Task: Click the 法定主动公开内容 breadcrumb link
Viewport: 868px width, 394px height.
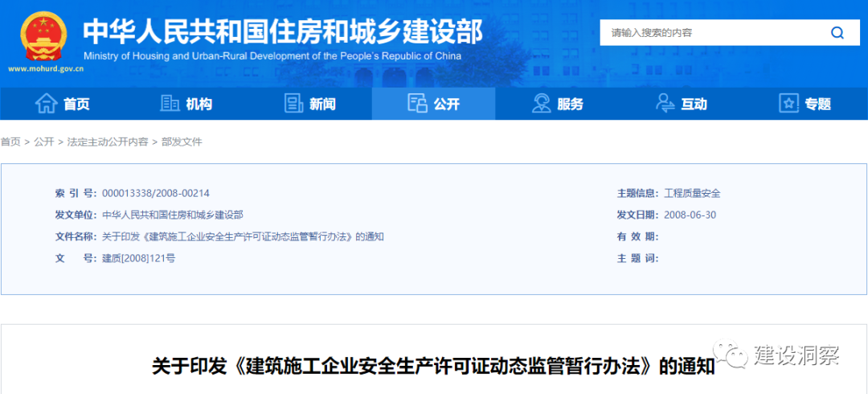Action: tap(108, 142)
